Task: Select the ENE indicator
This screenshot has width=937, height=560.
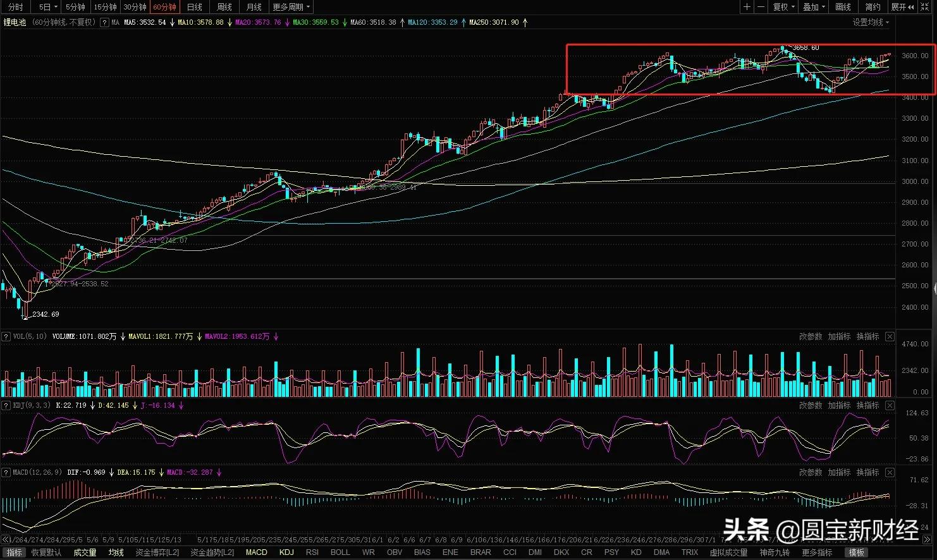Action: pos(450,552)
